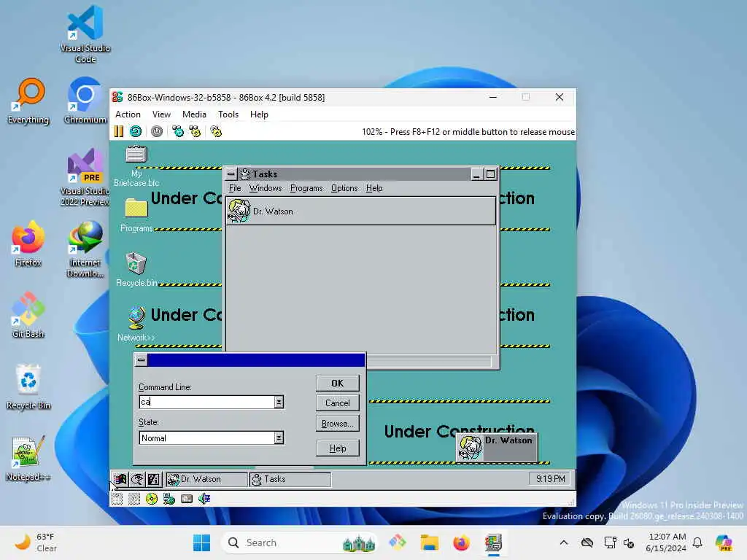Click the guest taskbar clock 9:19 PM
Screen dimensions: 747x560
(550, 478)
